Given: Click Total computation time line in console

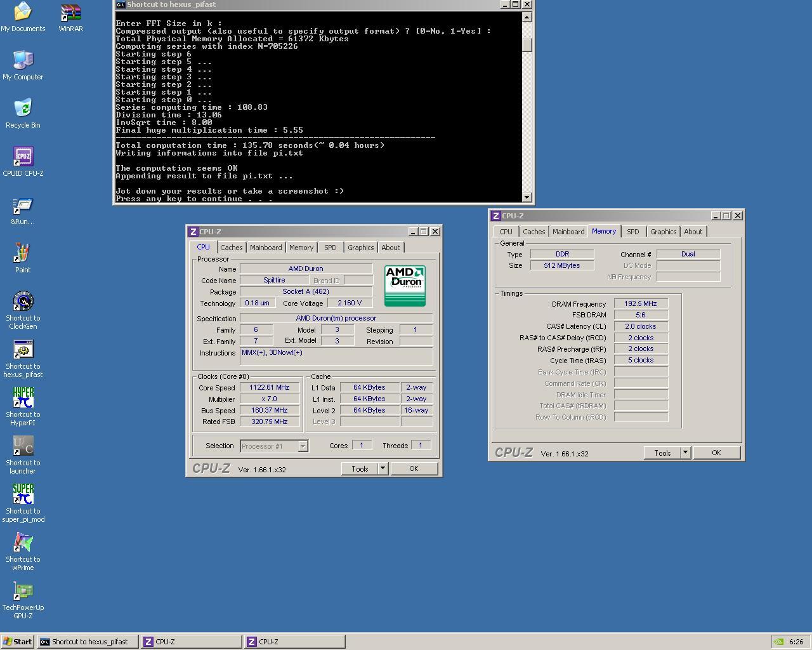Looking at the screenshot, I should (x=250, y=145).
